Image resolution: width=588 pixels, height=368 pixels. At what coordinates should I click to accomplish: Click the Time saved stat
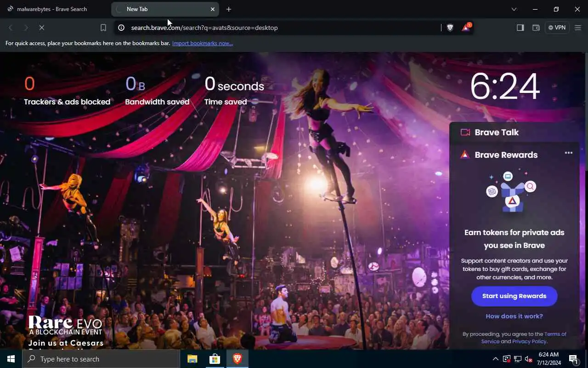[x=234, y=91]
